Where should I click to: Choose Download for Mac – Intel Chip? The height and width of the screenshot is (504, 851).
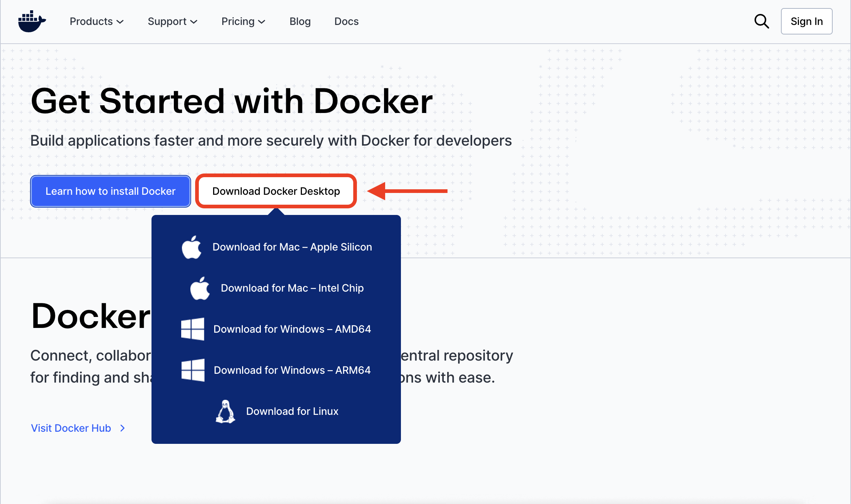point(277,288)
